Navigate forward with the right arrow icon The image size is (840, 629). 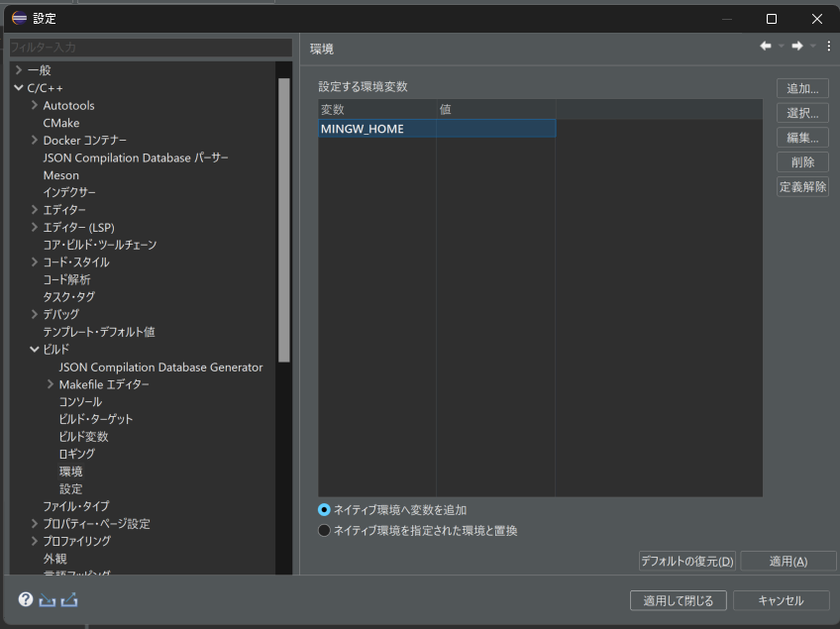coord(796,46)
